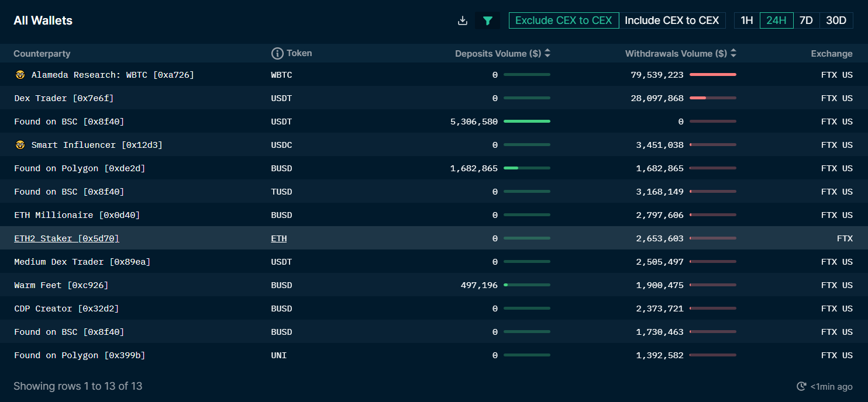Screen dimensions: 868x402
Task: Click the deposits bar for 5,306,580
Action: coord(527,122)
